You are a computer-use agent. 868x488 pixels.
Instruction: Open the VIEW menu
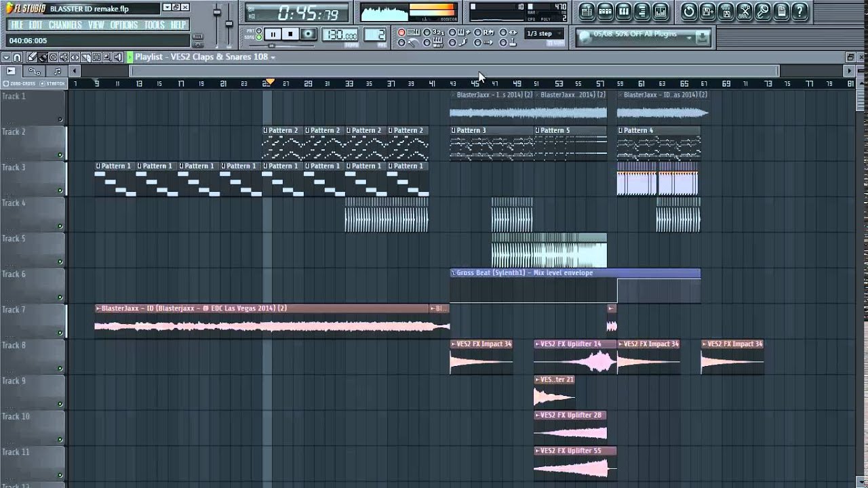click(96, 25)
